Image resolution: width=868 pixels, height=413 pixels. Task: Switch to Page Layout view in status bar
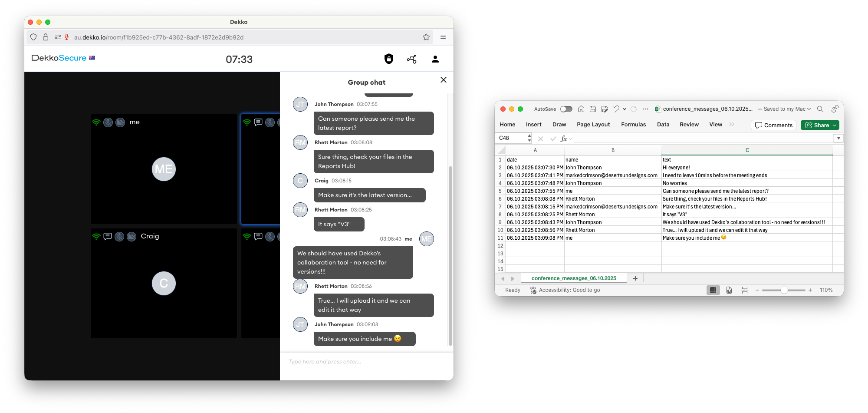click(729, 290)
